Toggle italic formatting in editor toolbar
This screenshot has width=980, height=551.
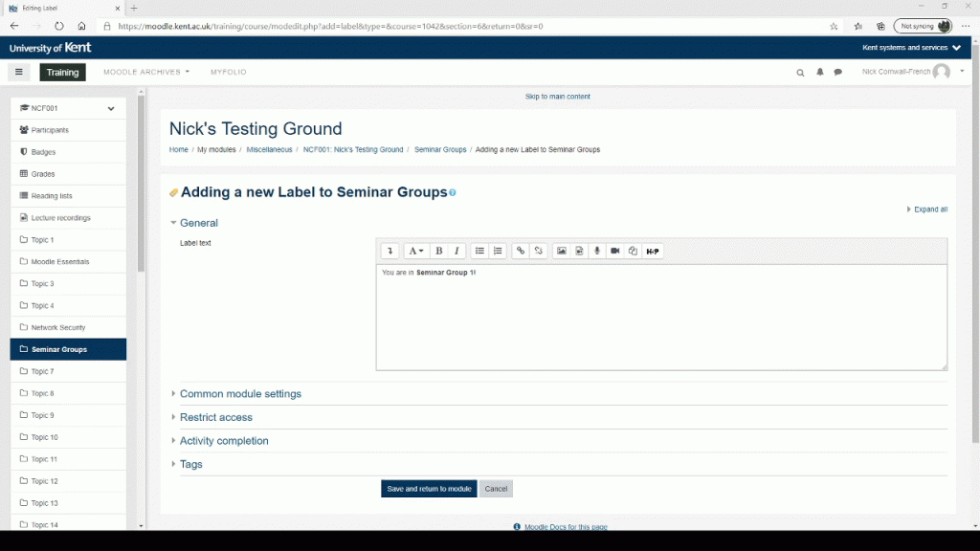tap(457, 252)
